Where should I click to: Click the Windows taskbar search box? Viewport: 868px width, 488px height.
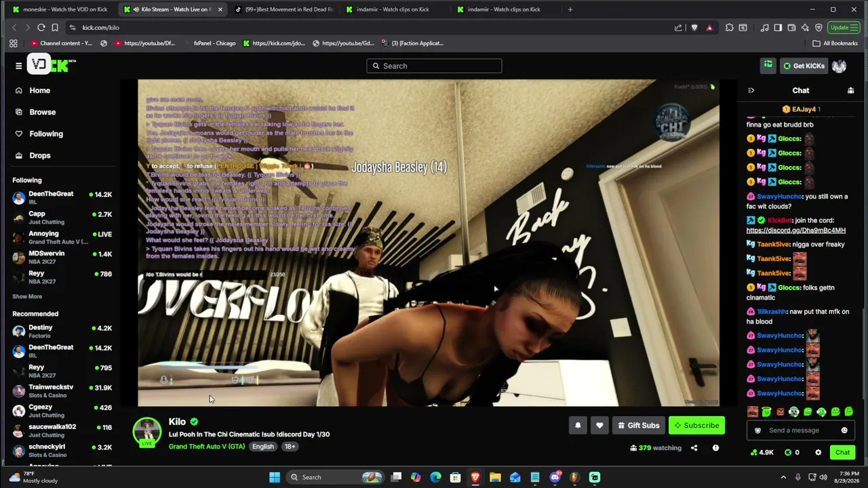click(336, 477)
